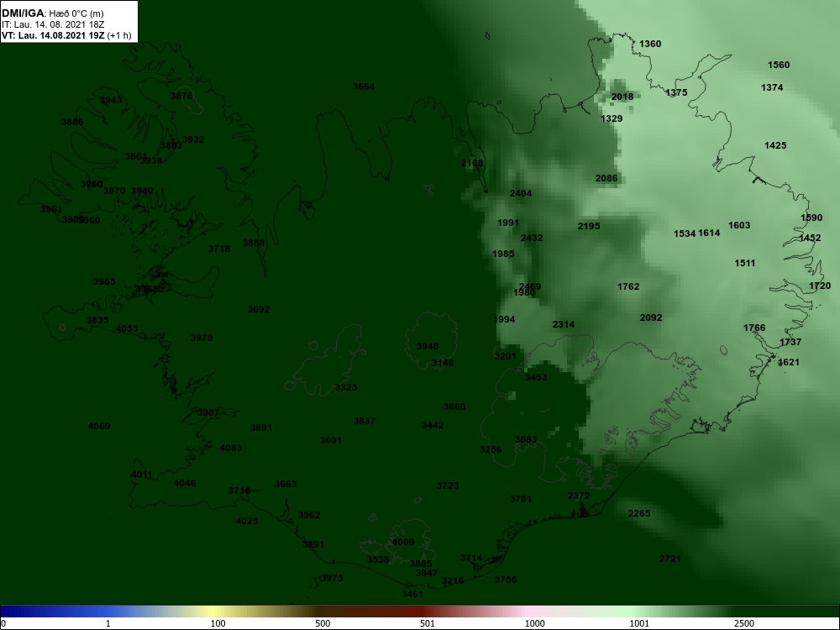Pick the map value 2404
The height and width of the screenshot is (630, 840).
pyautogui.click(x=521, y=194)
